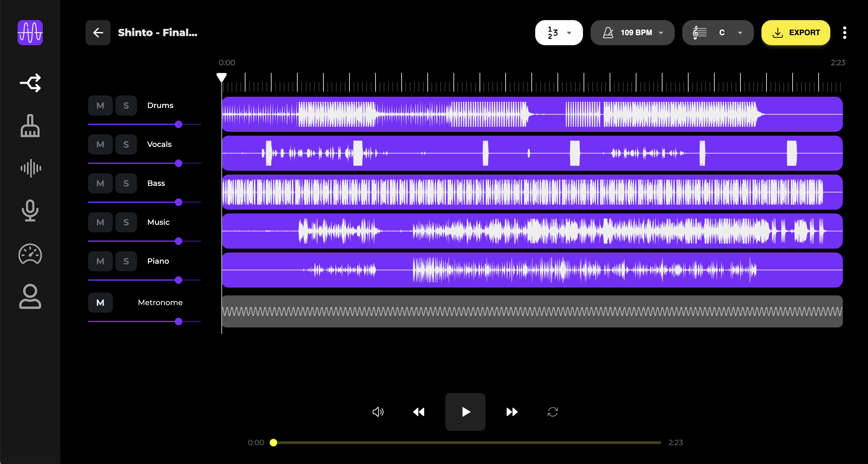Viewport: 868px width, 464px height.
Task: Click the 0:00 time above the ruler
Action: tap(227, 63)
